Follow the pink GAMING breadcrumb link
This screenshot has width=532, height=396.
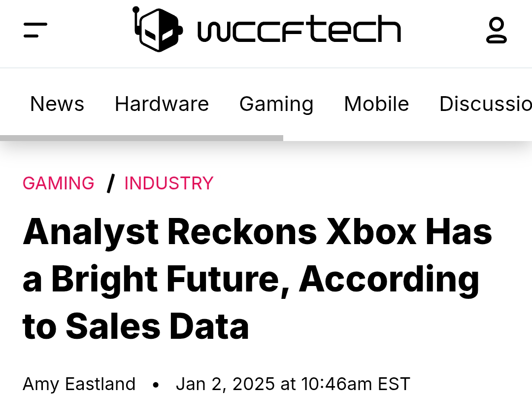(59, 183)
